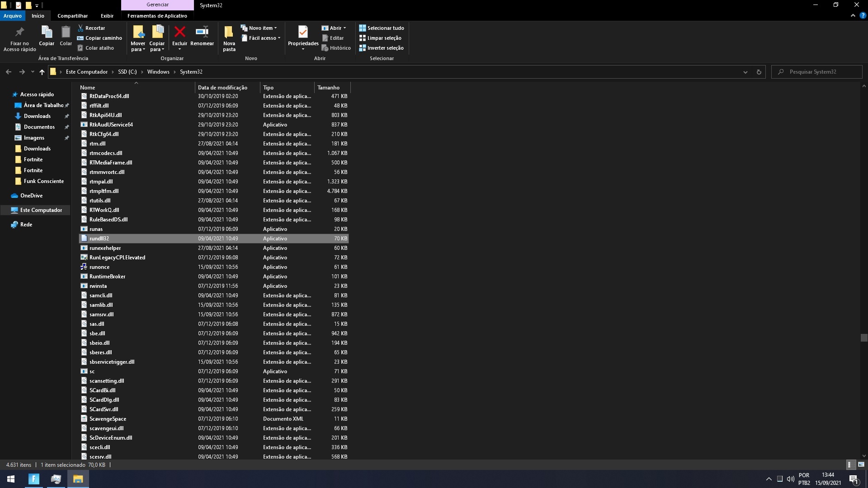Screen dimensions: 868x488
Task: Click the red Excluir delete icon
Action: click(179, 33)
